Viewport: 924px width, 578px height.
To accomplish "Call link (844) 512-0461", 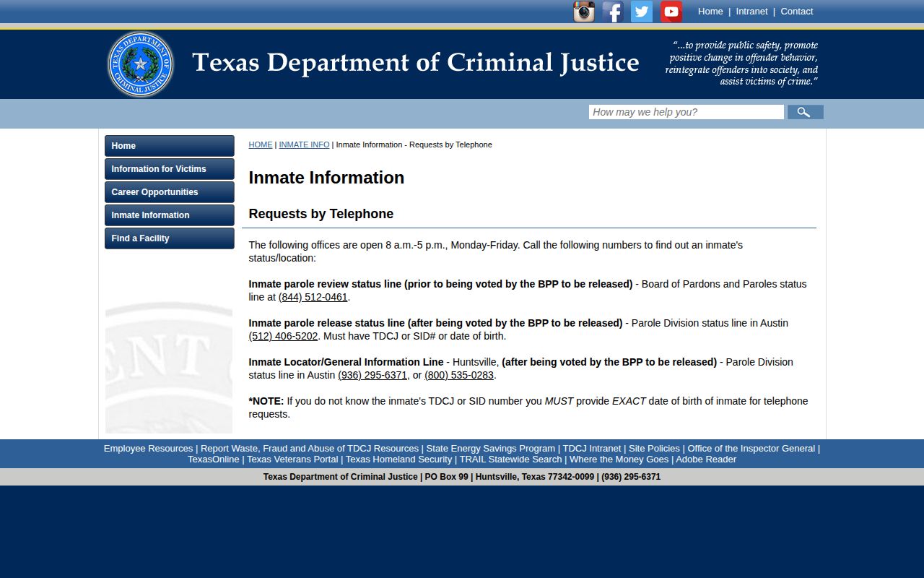I will click(313, 297).
